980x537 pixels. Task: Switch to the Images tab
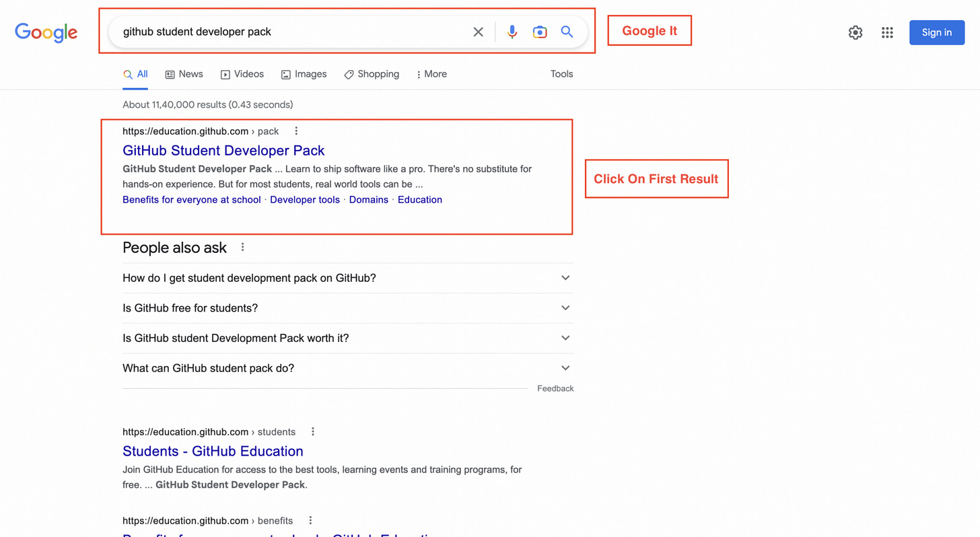pyautogui.click(x=304, y=74)
